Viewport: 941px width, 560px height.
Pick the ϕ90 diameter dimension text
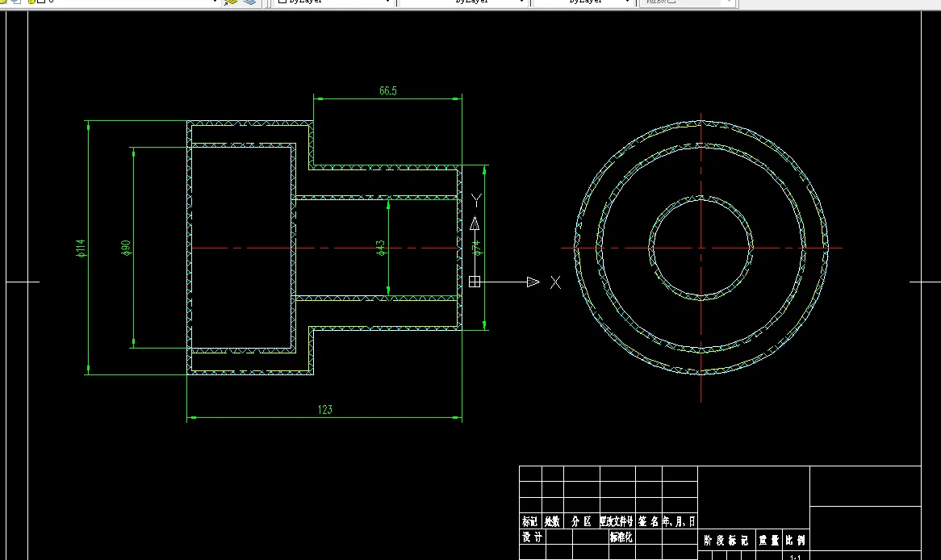(x=125, y=248)
